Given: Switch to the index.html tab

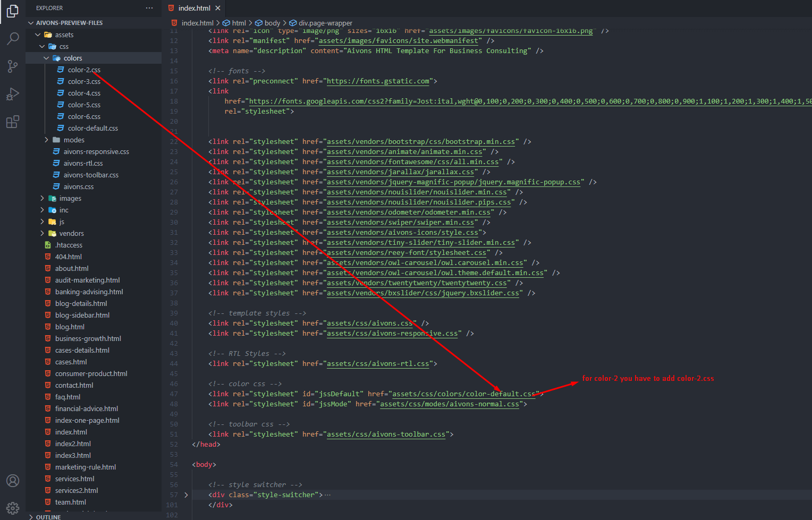Looking at the screenshot, I should (194, 8).
